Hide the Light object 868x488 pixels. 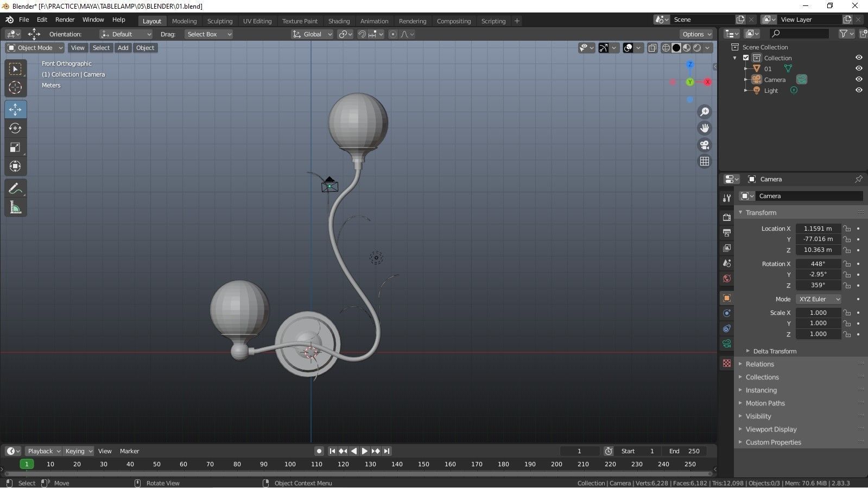[x=859, y=90]
